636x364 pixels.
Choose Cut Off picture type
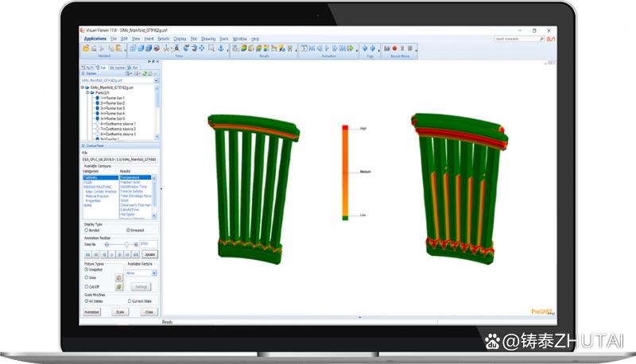87,287
